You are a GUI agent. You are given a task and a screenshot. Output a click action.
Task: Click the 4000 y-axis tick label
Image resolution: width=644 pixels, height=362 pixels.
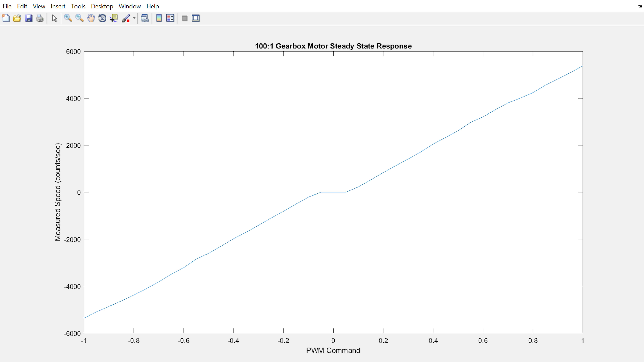click(x=73, y=99)
